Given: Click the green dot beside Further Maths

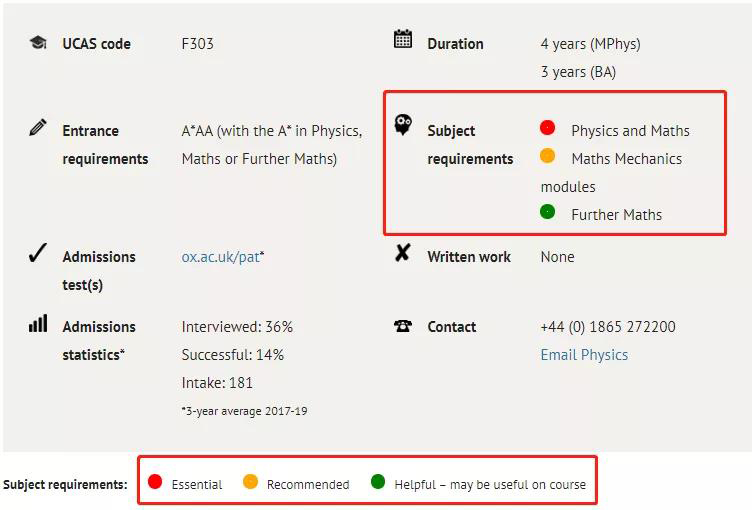Looking at the screenshot, I should pos(547,212).
